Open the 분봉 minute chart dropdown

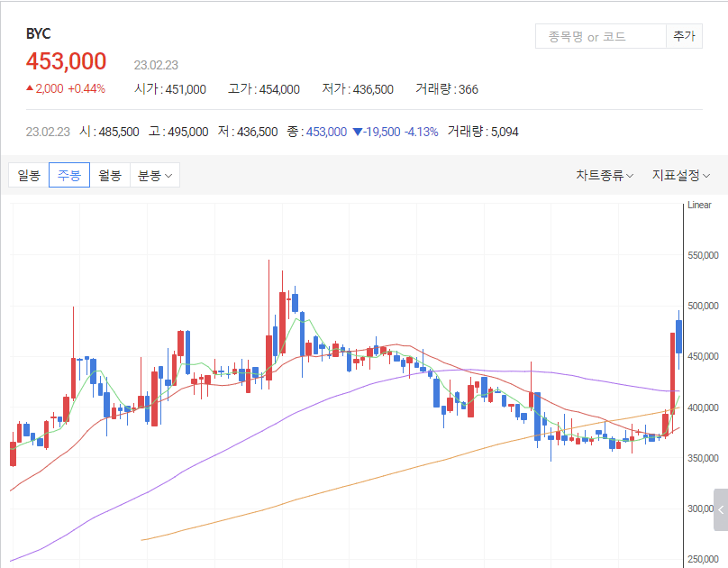coord(155,175)
